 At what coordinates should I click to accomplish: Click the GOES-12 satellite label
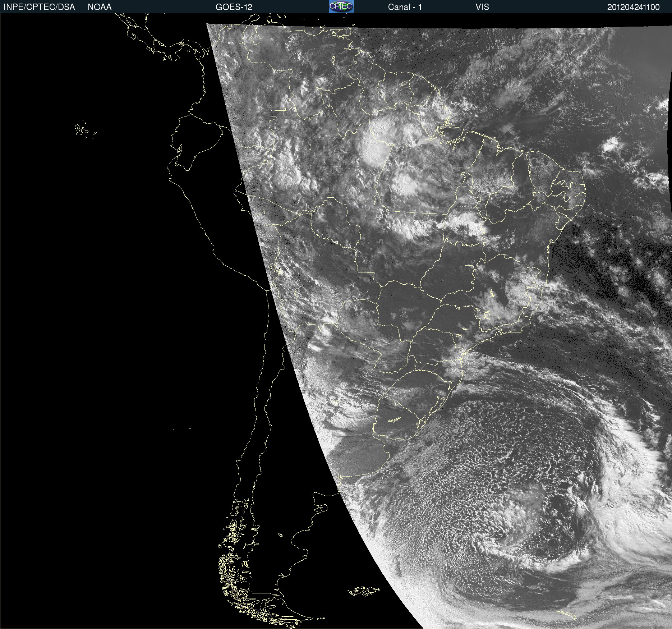pyautogui.click(x=234, y=7)
